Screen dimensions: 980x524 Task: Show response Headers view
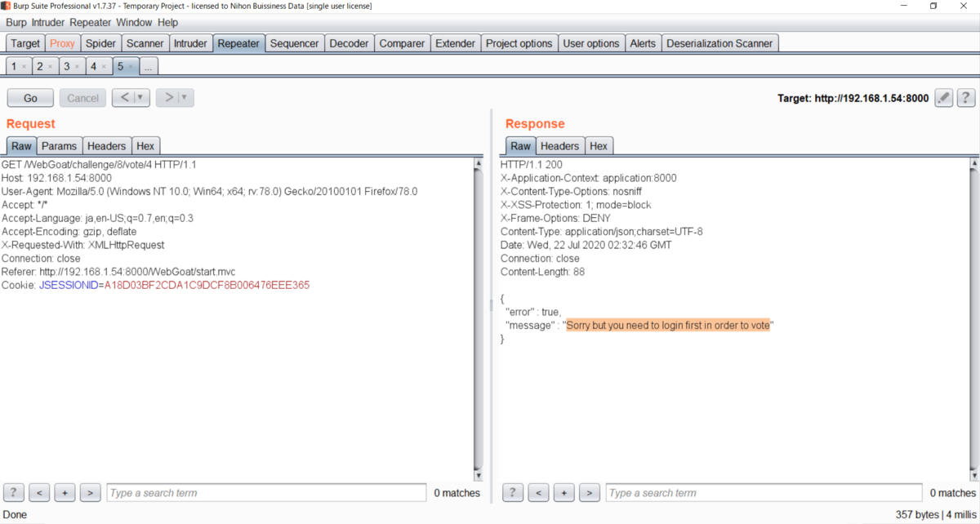tap(559, 146)
